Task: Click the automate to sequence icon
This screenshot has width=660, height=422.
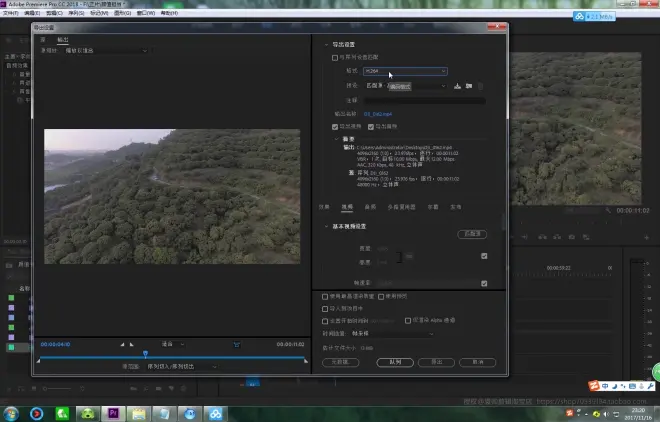Action: [x=133, y=389]
